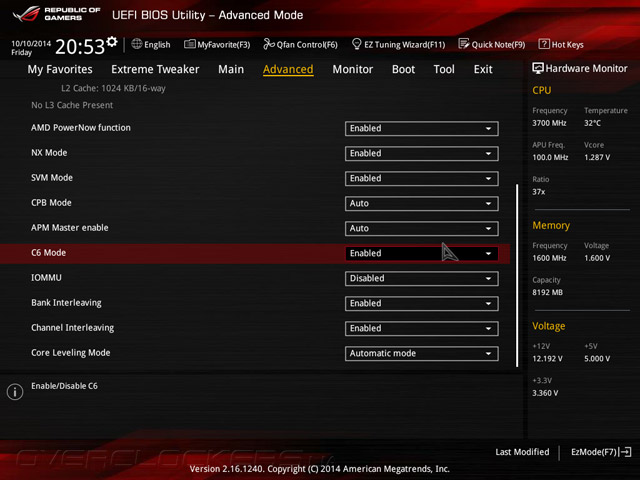Select the CPB Mode label
This screenshot has height=480, width=640.
click(x=51, y=202)
